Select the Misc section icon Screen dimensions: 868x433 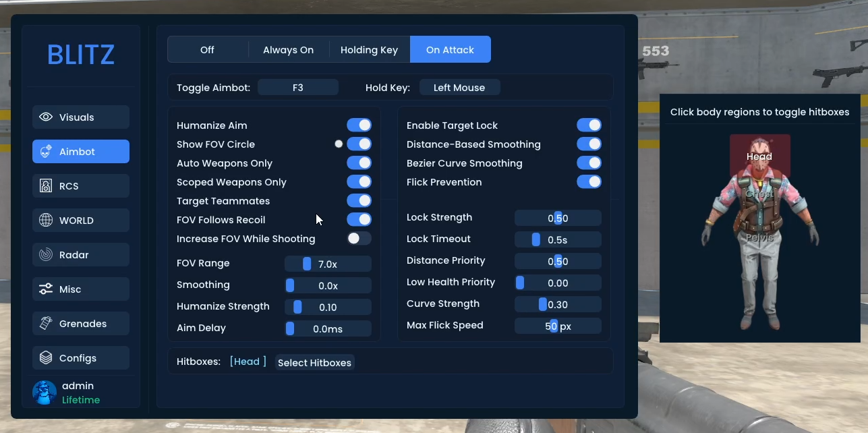(45, 289)
